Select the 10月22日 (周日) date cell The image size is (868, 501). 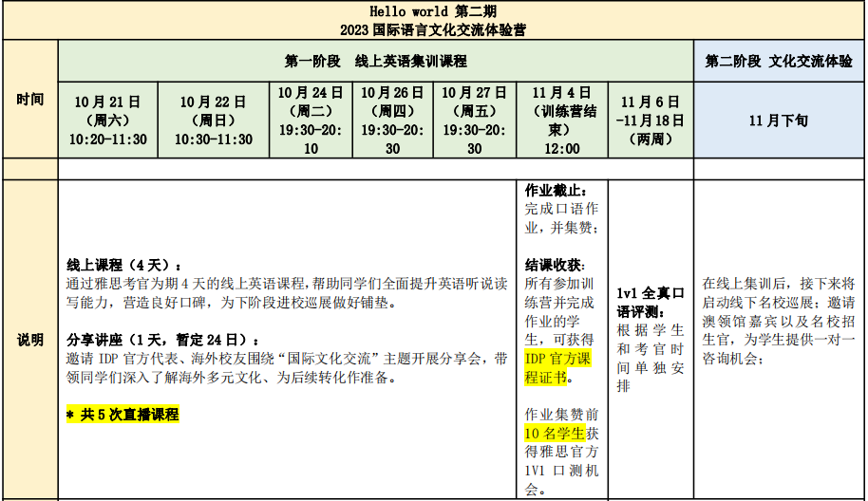[214, 121]
